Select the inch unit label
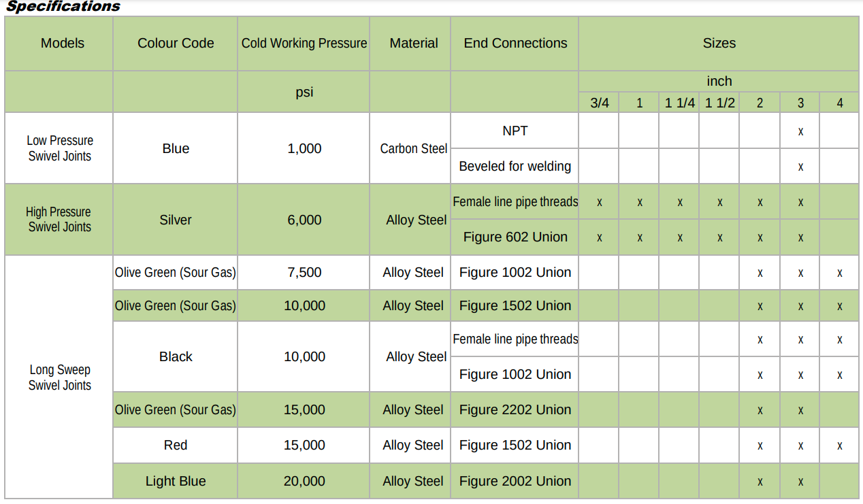Image resolution: width=863 pixels, height=504 pixels. 719,81
